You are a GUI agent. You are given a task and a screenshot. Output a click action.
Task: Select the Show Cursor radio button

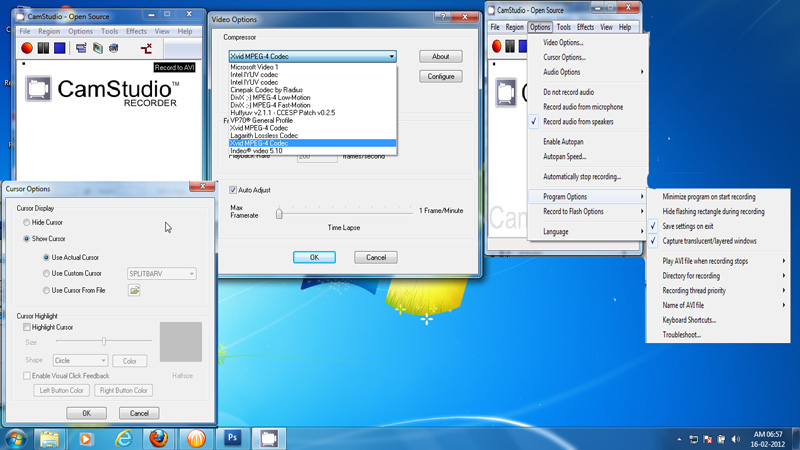(27, 239)
